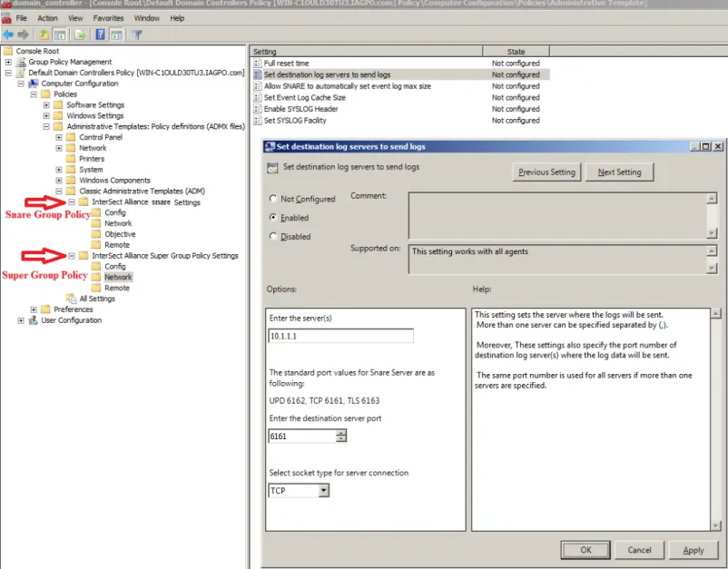This screenshot has height=569, width=728.
Task: Confirm the dialog with OK
Action: [x=585, y=550]
